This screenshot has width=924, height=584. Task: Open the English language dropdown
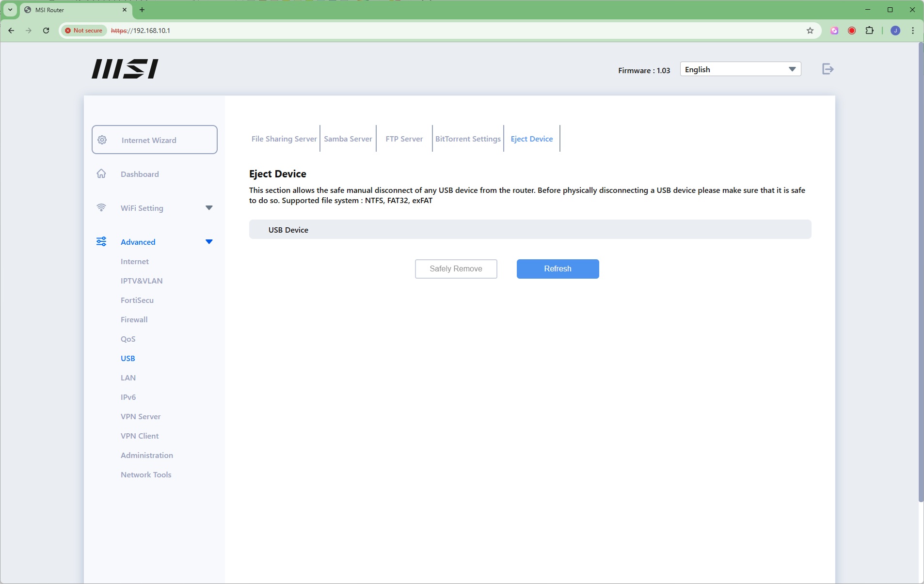click(740, 69)
